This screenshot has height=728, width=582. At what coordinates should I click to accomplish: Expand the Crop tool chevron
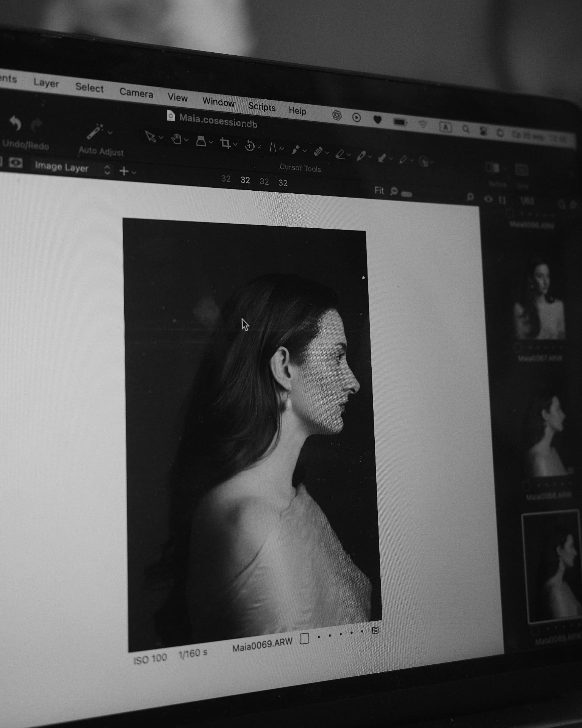click(x=235, y=144)
